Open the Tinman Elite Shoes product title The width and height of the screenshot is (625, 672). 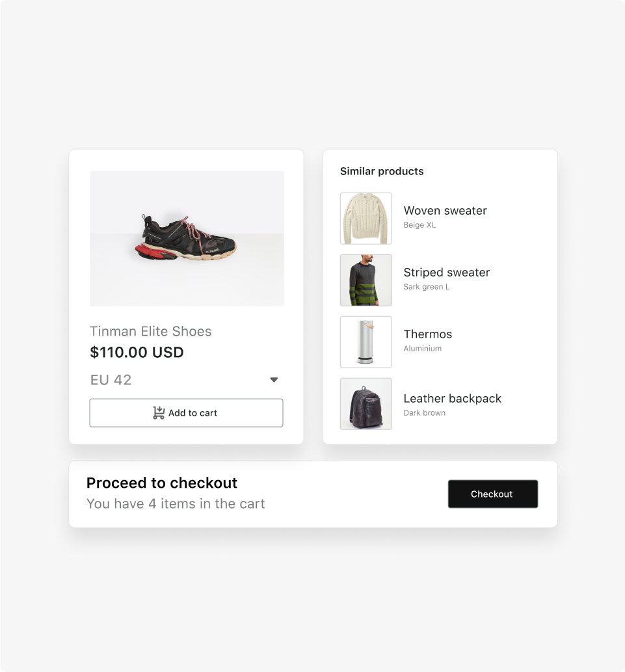pyautogui.click(x=150, y=331)
